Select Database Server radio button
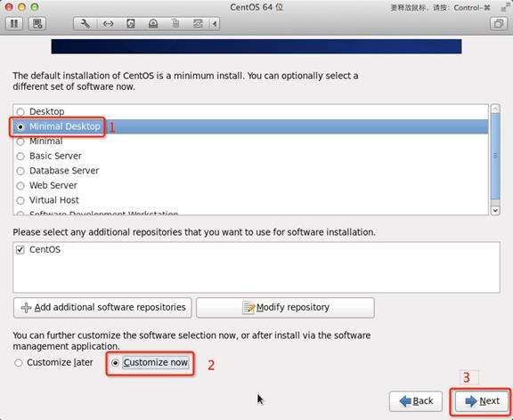The height and width of the screenshot is (420, 513). (20, 171)
